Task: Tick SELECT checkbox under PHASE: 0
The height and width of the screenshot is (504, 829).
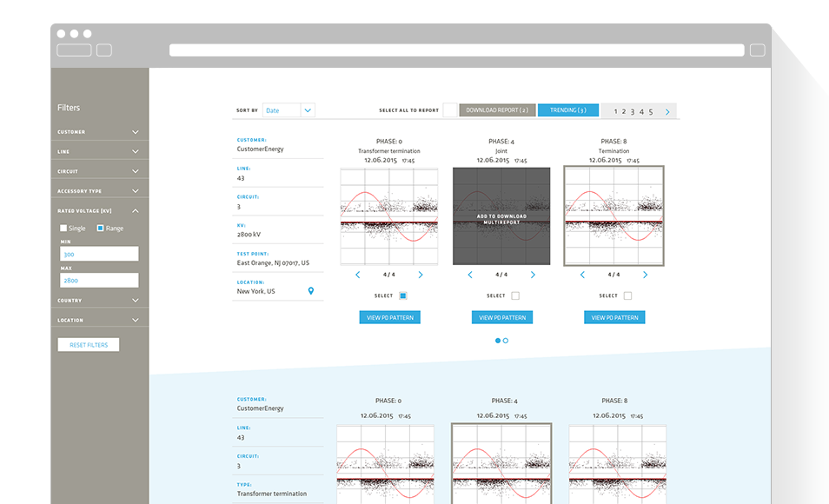Action: click(x=403, y=295)
